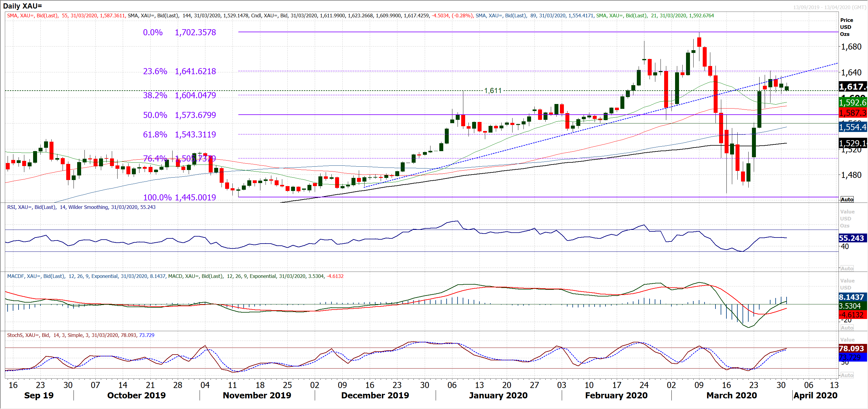Click the 1,640 price axis label

851,72
